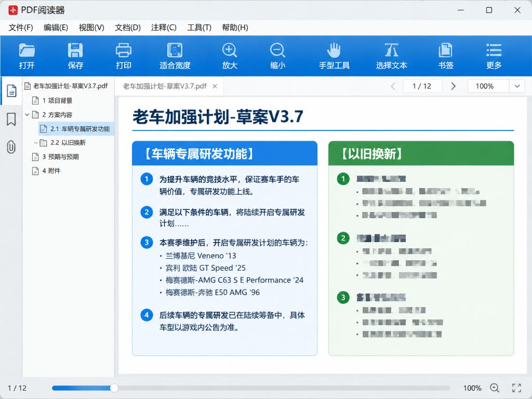Viewport: 532px width, 399px height.
Task: Show the attachments paperclip sidebar panel
Action: [11, 147]
